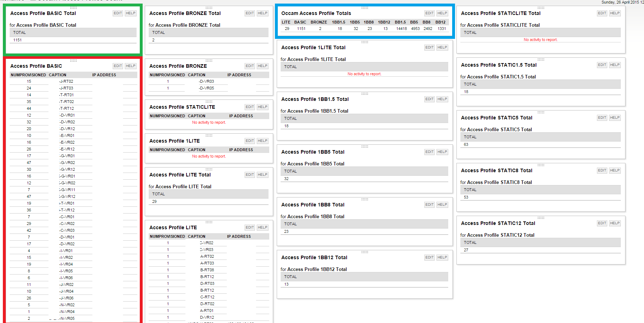The image size is (644, 323).
Task: Click the grip handle above Occam Access Profile Totals
Action: 365,8
